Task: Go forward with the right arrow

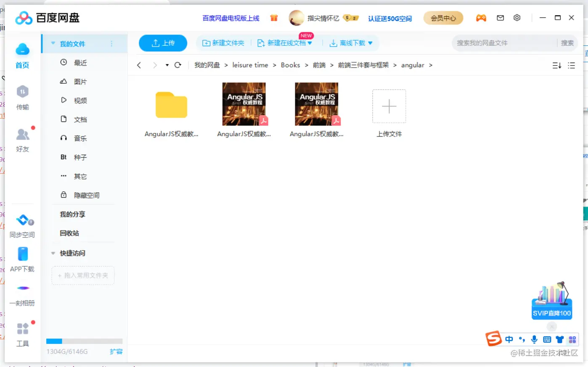Action: pyautogui.click(x=155, y=65)
